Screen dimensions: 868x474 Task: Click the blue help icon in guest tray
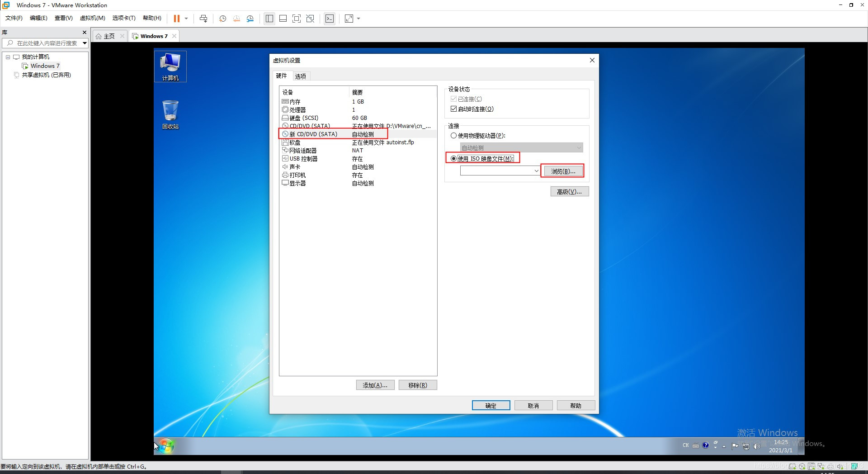[x=705, y=446]
